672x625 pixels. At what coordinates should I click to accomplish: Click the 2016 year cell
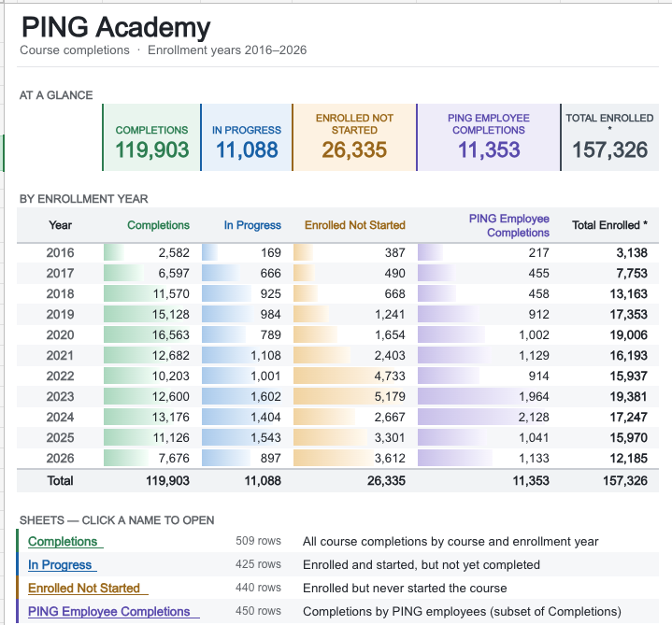pos(60,253)
